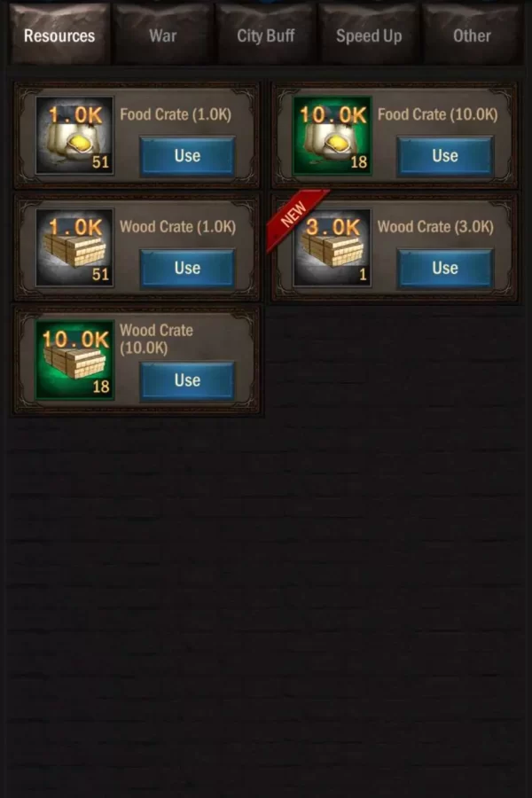The width and height of the screenshot is (532, 798).
Task: Open the Other tab
Action: [472, 35]
